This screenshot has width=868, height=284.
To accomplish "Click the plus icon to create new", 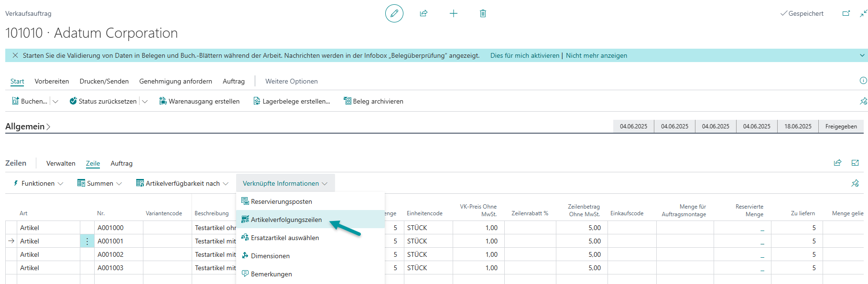I will (454, 13).
